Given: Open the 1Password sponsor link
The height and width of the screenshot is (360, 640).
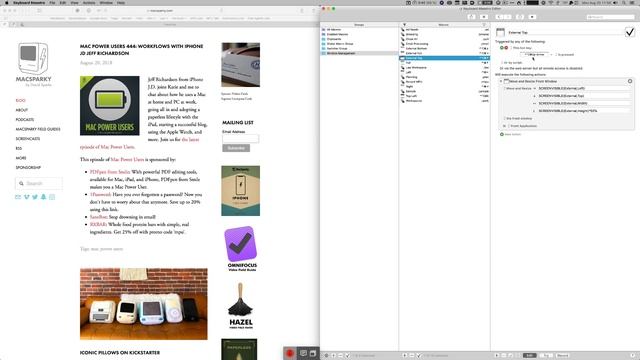Looking at the screenshot, I should tap(100, 195).
